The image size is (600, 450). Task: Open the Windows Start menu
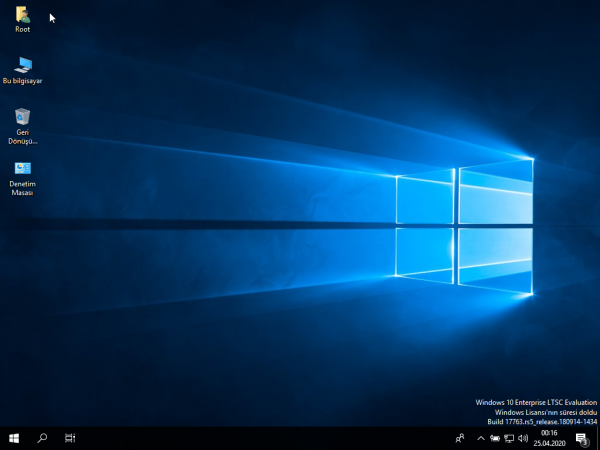[x=14, y=438]
